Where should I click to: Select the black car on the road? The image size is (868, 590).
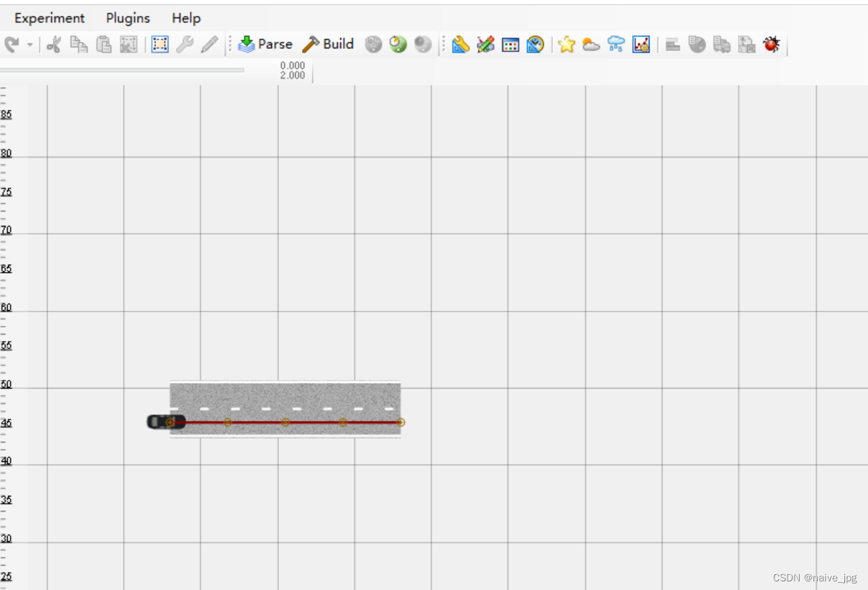pyautogui.click(x=166, y=422)
